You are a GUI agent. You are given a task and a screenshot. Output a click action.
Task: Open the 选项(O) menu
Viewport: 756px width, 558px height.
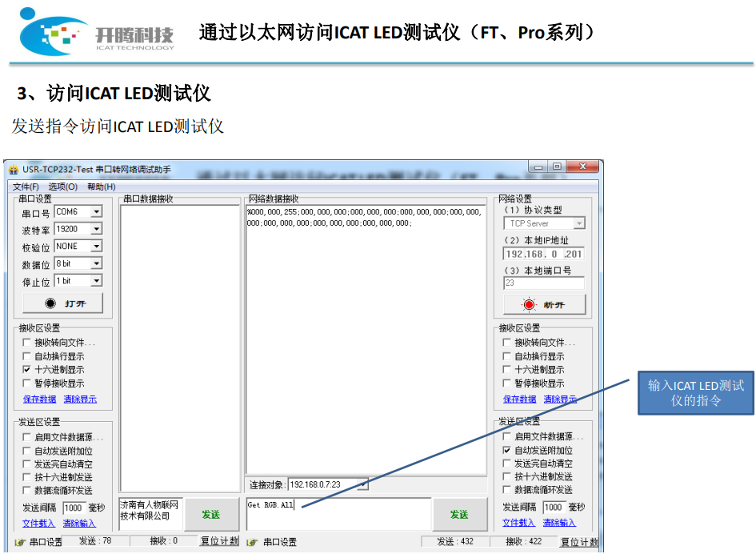62,187
